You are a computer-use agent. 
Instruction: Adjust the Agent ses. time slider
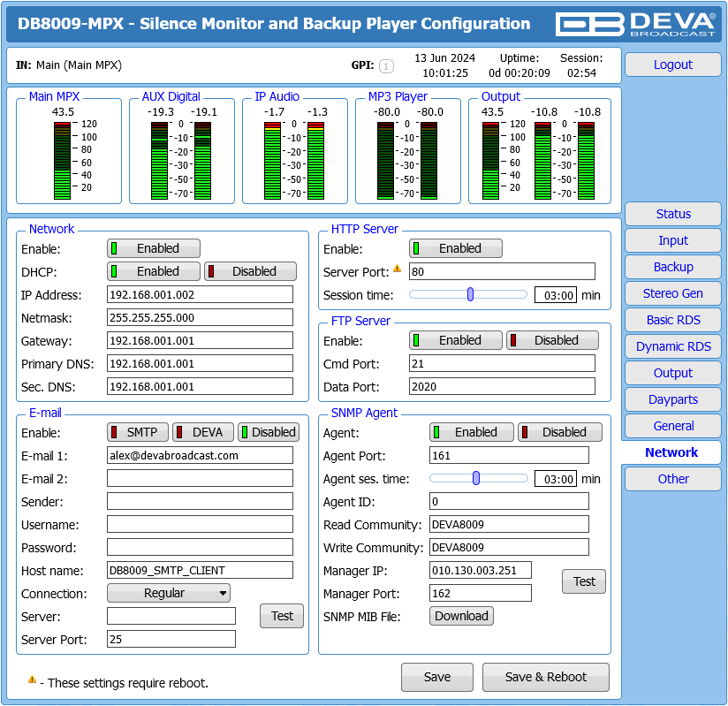[478, 478]
